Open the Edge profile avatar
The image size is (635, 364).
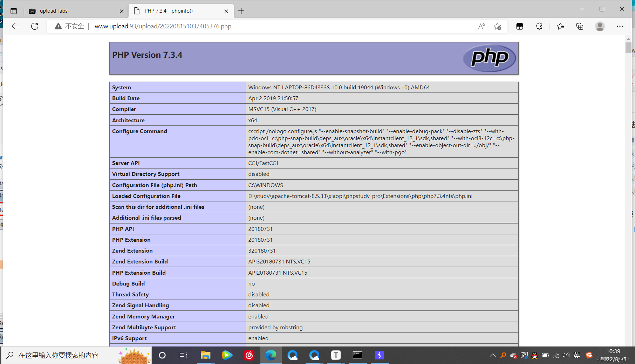[x=600, y=26]
